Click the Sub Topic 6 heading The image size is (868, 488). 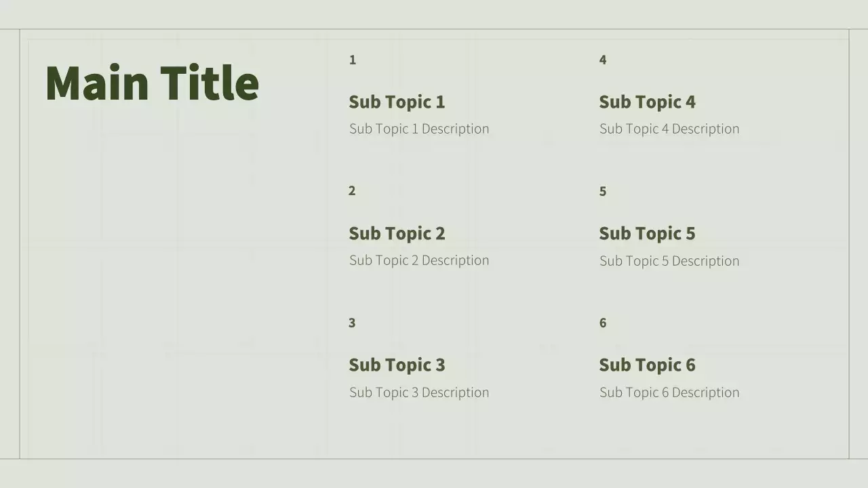647,365
